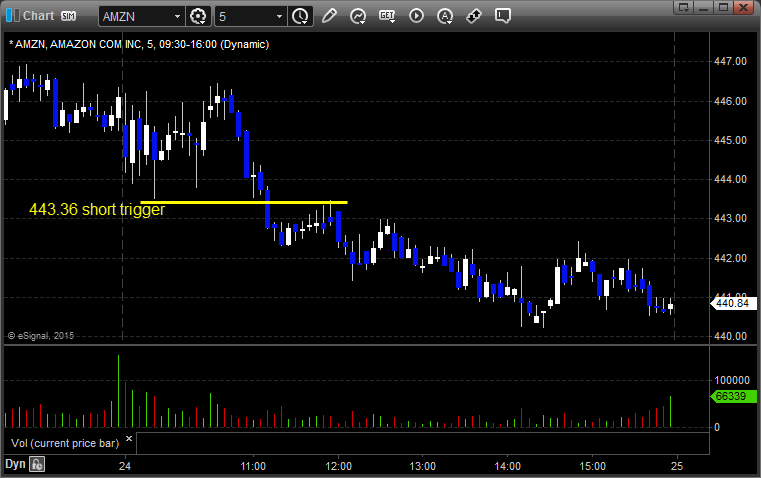Click the pop-out window button
This screenshot has height=478, width=761.
pyautogui.click(x=683, y=7)
